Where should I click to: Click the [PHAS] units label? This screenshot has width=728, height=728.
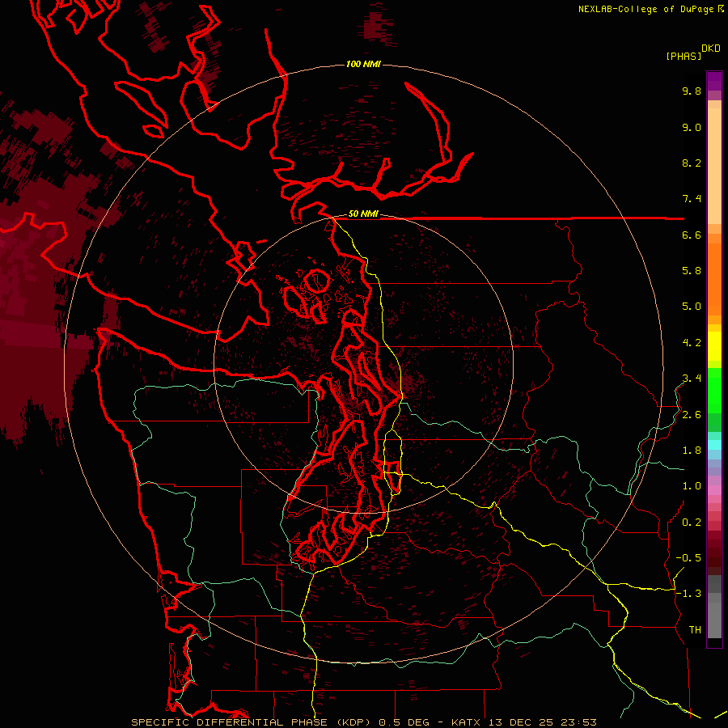684,56
